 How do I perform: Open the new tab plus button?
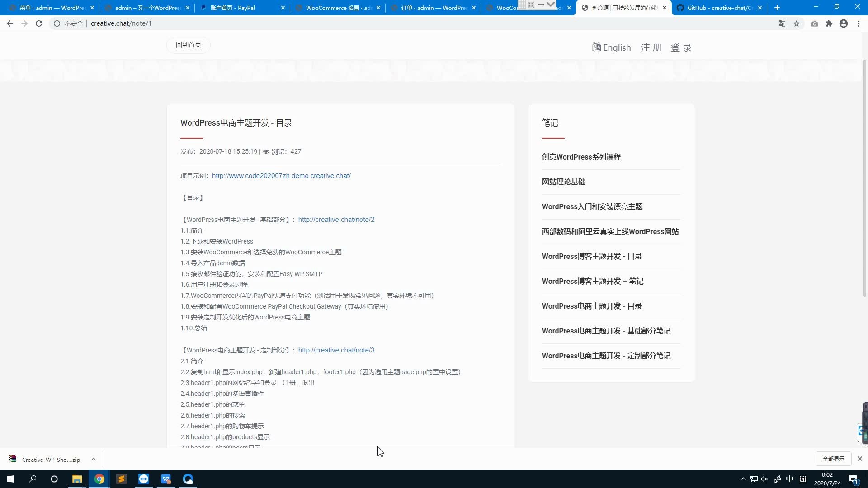click(777, 8)
